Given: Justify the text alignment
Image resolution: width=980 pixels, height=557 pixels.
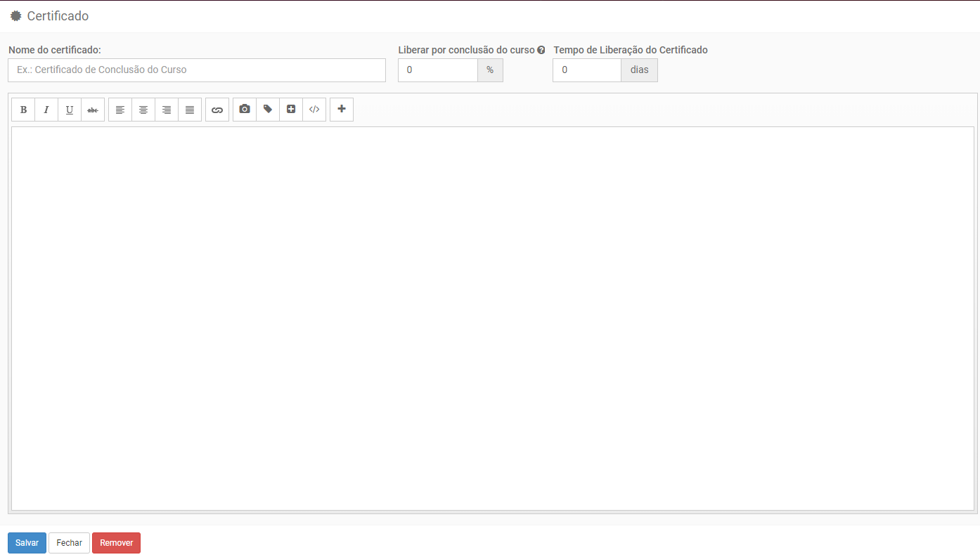Looking at the screenshot, I should click(190, 110).
